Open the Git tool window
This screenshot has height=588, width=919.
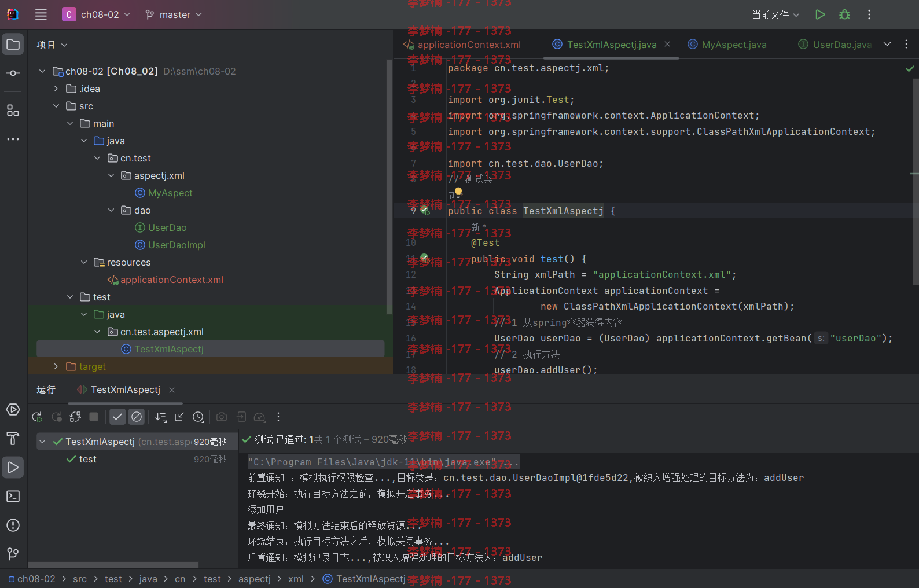point(13,554)
